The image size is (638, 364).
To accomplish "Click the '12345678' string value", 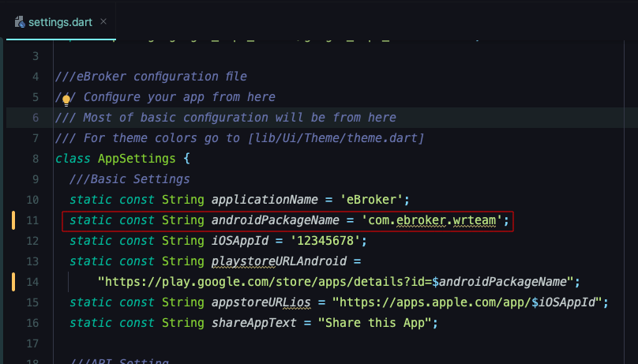I will (x=325, y=241).
